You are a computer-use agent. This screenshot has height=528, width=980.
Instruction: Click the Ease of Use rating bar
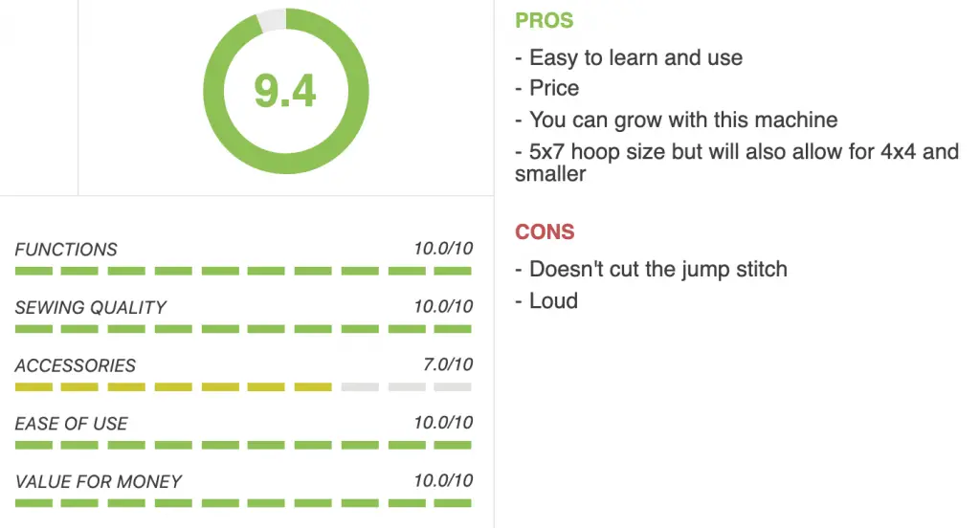[243, 445]
